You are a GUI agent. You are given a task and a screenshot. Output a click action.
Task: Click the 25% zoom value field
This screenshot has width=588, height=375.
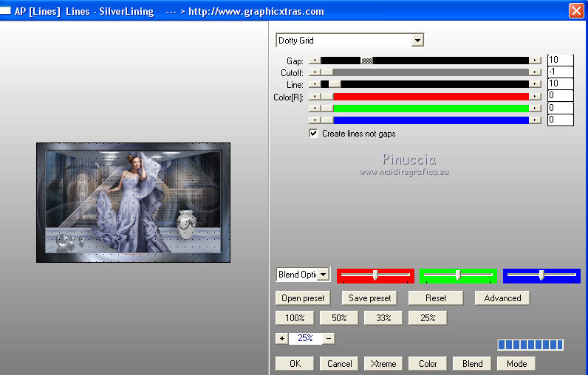[x=305, y=338]
